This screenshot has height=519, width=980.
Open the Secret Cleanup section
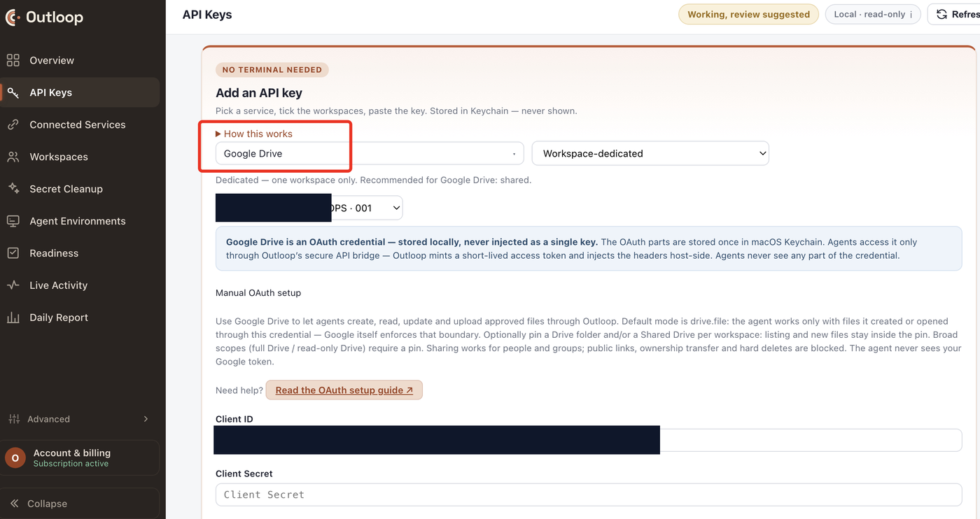[80, 189]
